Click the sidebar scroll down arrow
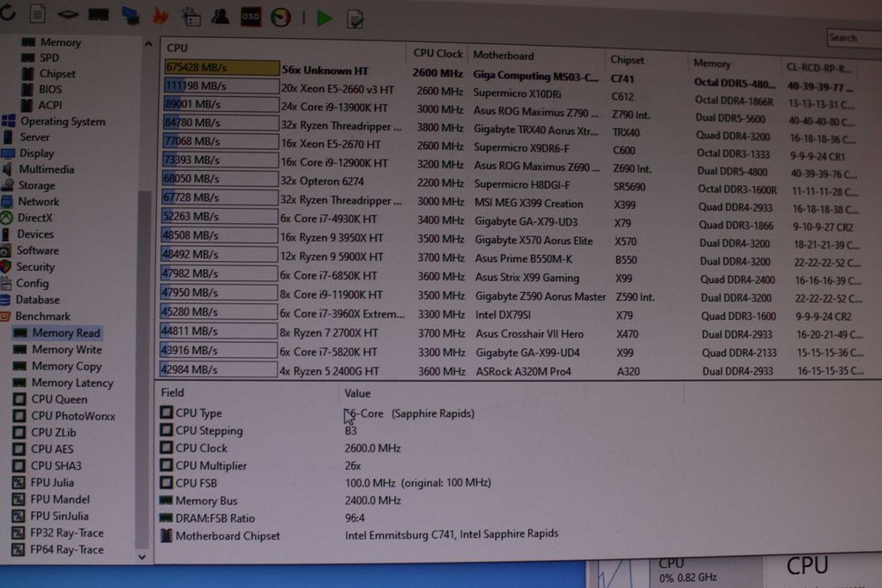 (x=142, y=557)
